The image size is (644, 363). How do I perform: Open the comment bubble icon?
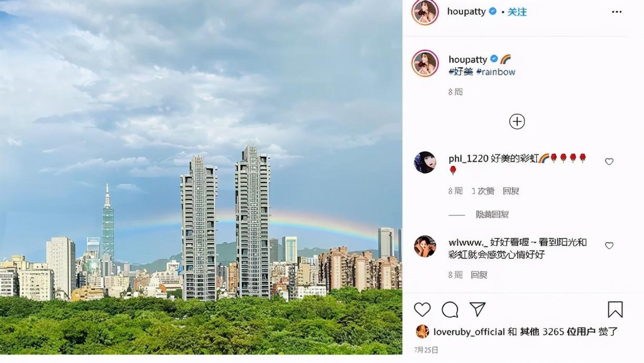(450, 309)
